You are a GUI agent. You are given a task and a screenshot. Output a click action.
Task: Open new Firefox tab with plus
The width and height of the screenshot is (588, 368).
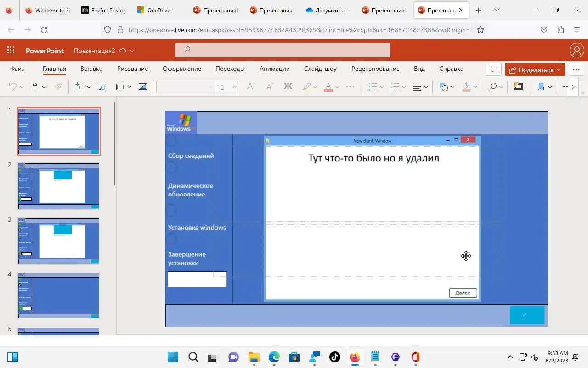(x=478, y=10)
